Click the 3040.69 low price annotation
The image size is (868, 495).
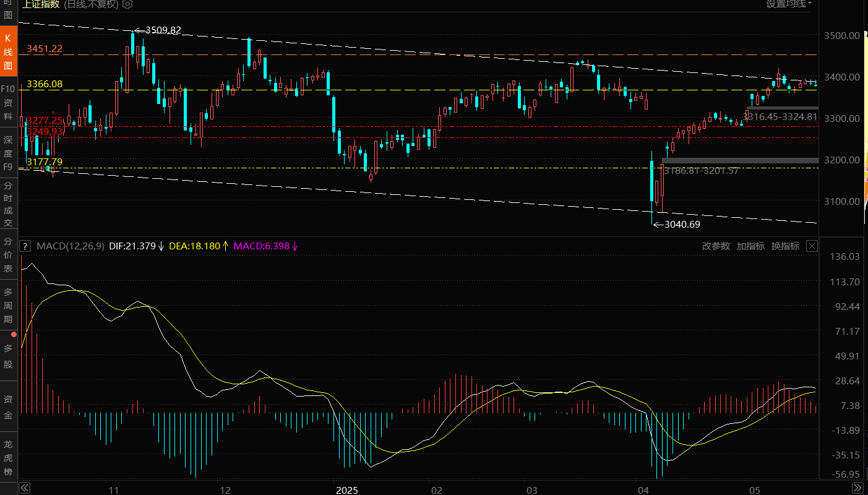[x=682, y=225]
